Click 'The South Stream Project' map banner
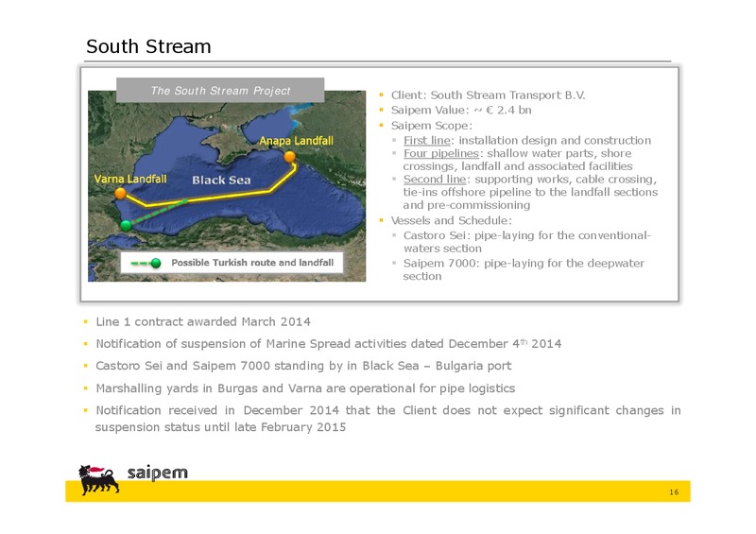This screenshot has height=534, width=756. (220, 90)
